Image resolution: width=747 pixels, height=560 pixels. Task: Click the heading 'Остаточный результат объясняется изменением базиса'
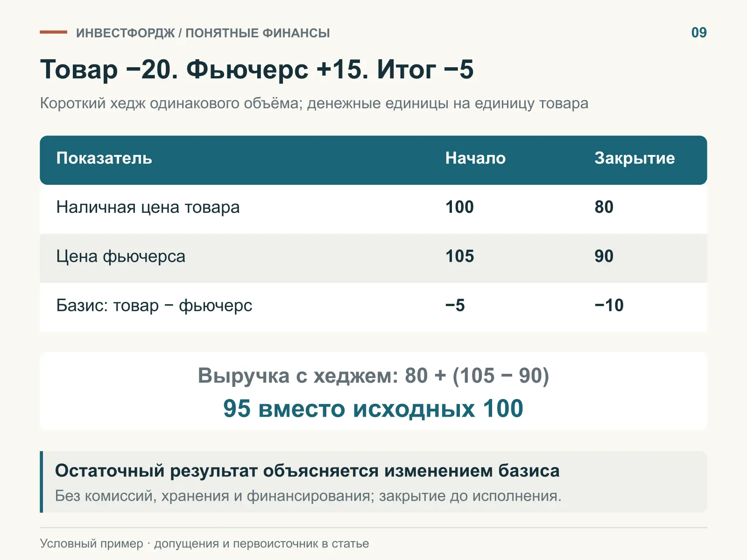[x=307, y=470]
